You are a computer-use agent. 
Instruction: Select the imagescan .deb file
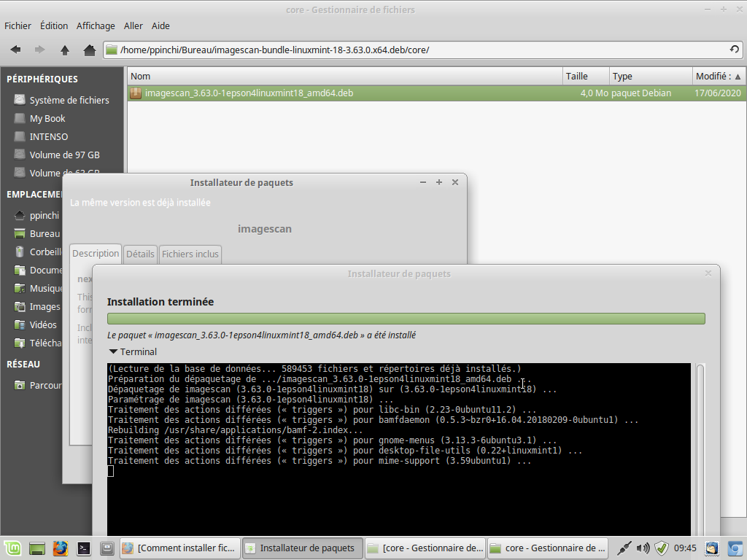point(249,93)
